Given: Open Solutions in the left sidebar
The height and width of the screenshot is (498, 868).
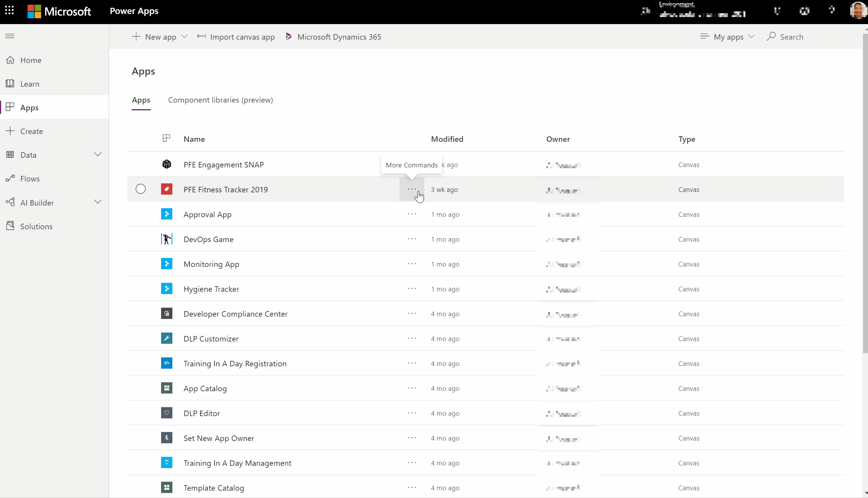Looking at the screenshot, I should tap(36, 226).
